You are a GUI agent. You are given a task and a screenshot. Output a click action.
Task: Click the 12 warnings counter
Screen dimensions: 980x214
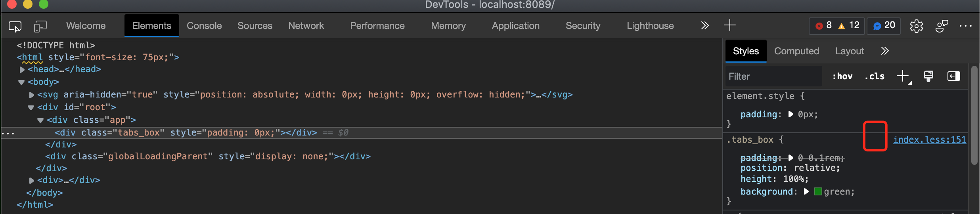849,26
